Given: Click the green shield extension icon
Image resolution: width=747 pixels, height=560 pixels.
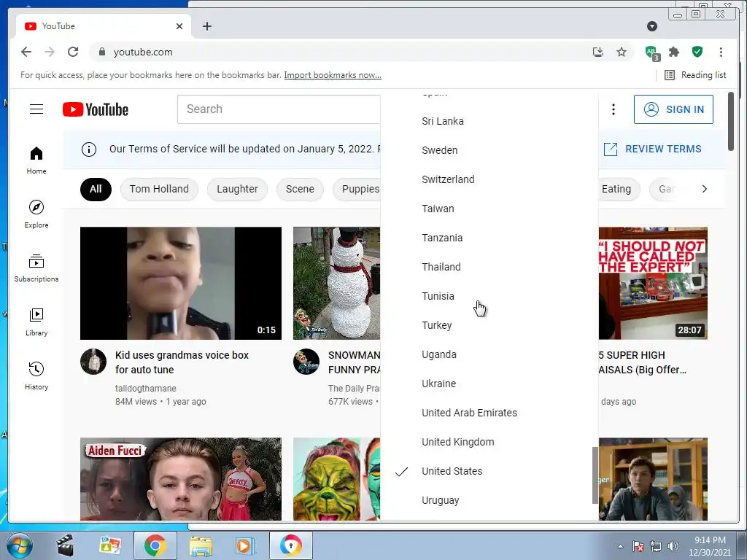Looking at the screenshot, I should click(x=697, y=52).
